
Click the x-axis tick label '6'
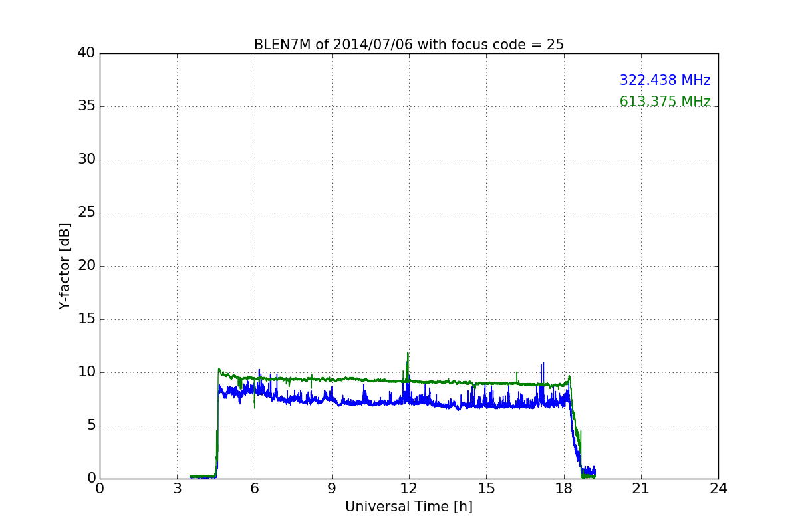[x=255, y=489]
